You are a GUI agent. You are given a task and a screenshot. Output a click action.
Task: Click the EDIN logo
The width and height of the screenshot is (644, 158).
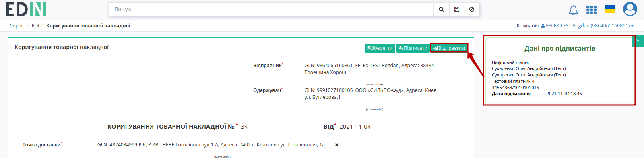pyautogui.click(x=26, y=9)
